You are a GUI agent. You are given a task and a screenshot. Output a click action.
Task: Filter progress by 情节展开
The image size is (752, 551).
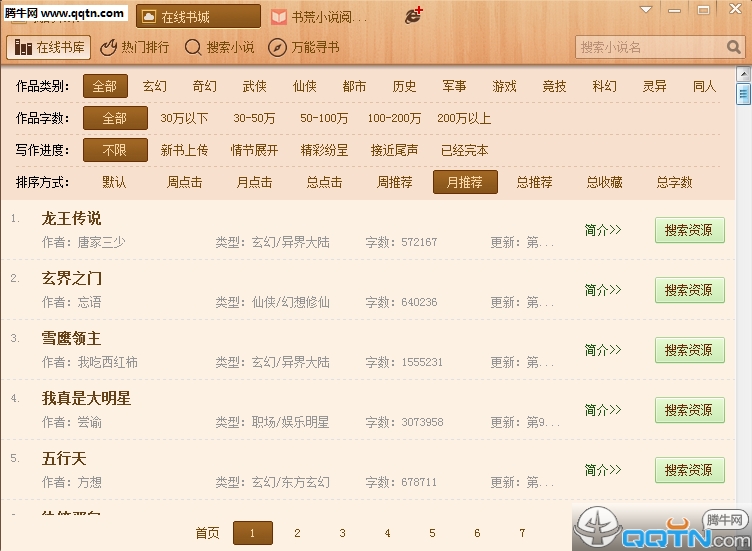254,150
